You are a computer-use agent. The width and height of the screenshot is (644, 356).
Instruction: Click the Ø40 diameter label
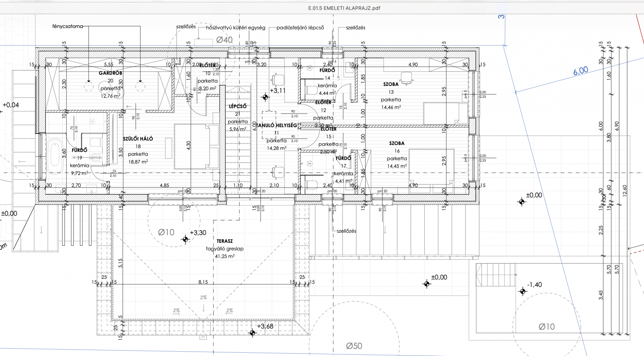[224, 40]
